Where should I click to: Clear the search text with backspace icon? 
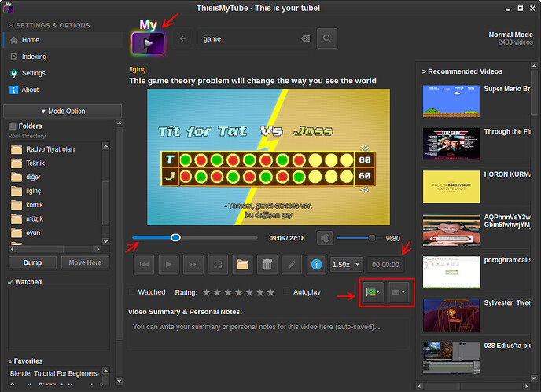[x=305, y=38]
